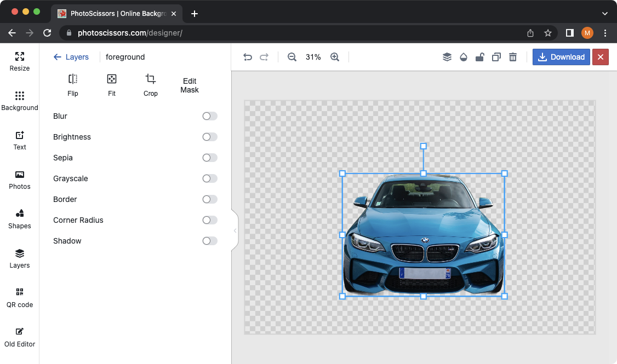Duplicate the layer with copy icon
The width and height of the screenshot is (617, 364).
[496, 57]
